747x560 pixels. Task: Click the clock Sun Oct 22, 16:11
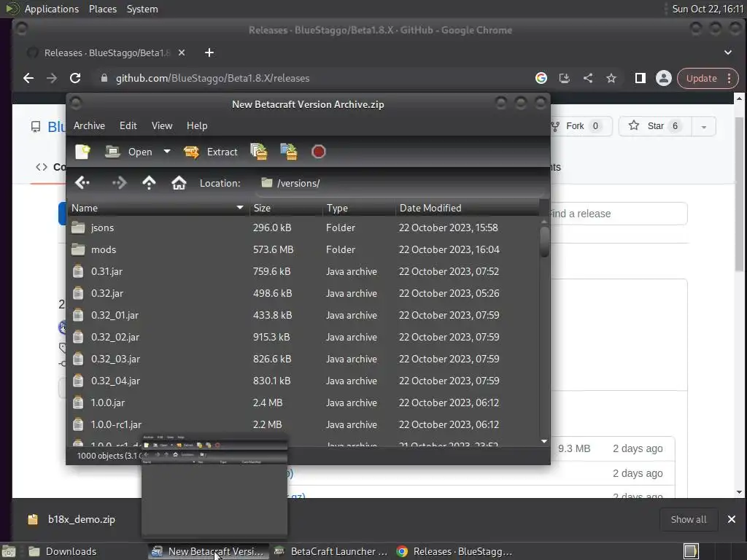pos(708,9)
